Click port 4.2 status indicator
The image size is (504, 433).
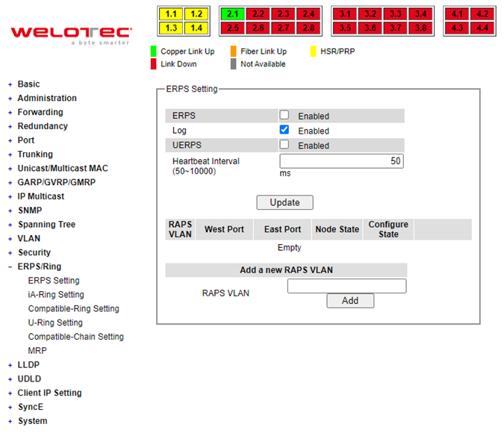482,14
